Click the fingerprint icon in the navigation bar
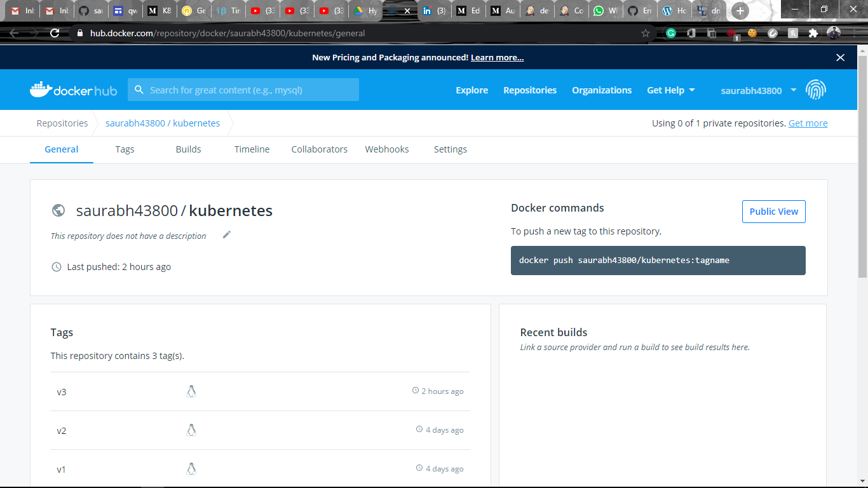This screenshot has height=488, width=868. click(x=816, y=89)
